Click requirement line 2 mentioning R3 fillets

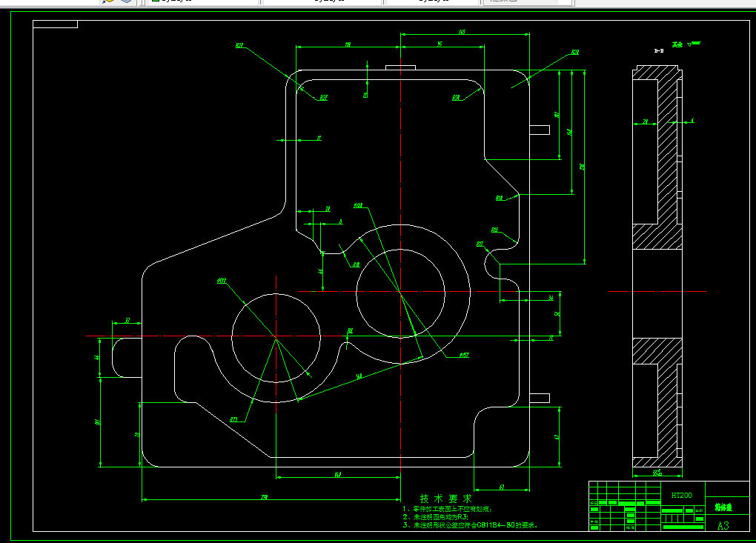pos(435,517)
